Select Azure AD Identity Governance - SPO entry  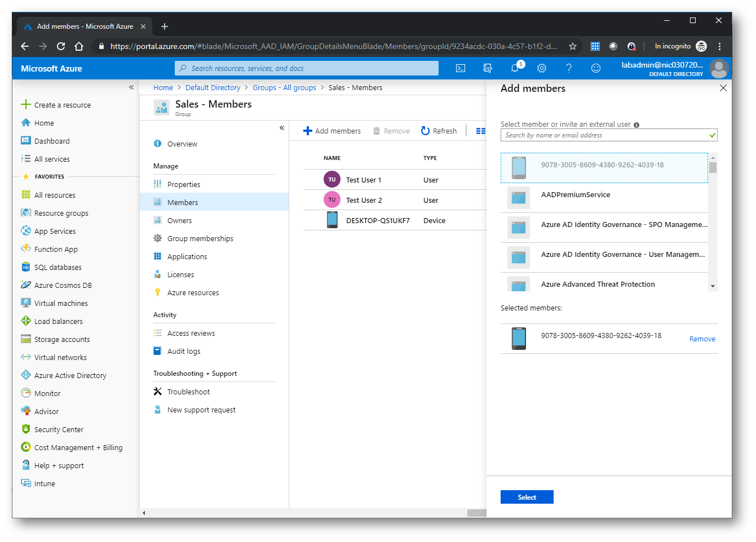point(604,228)
